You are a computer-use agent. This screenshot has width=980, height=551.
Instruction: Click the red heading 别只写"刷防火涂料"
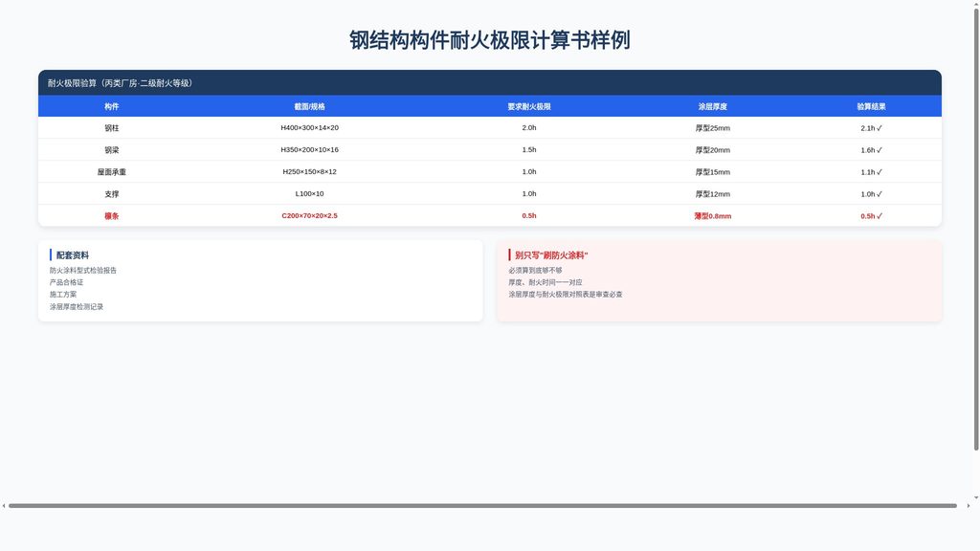pos(551,254)
